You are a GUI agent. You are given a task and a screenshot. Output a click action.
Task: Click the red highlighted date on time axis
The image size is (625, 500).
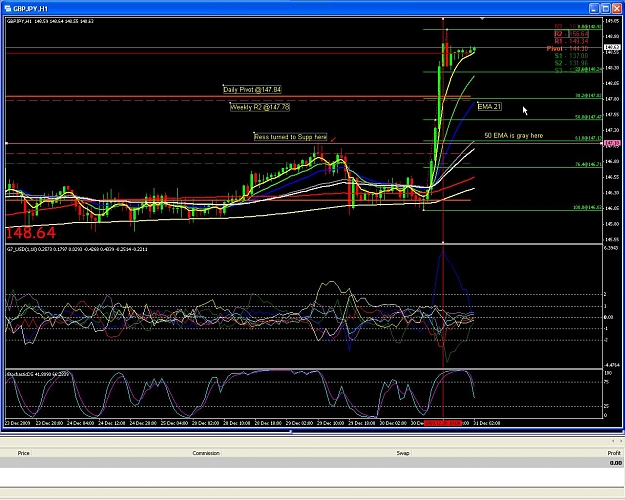coord(443,423)
